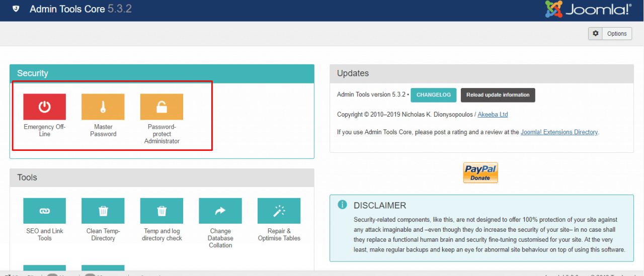Click the Tools panel heading
The width and height of the screenshot is (644, 276).
162,177
